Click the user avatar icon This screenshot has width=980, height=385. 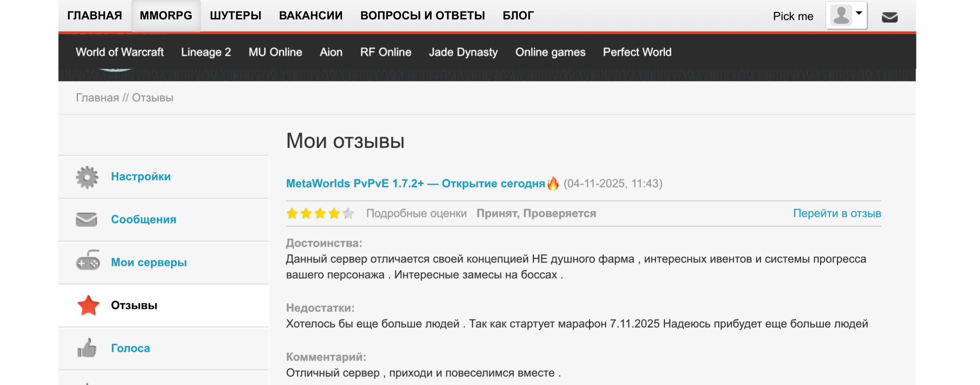coord(841,15)
